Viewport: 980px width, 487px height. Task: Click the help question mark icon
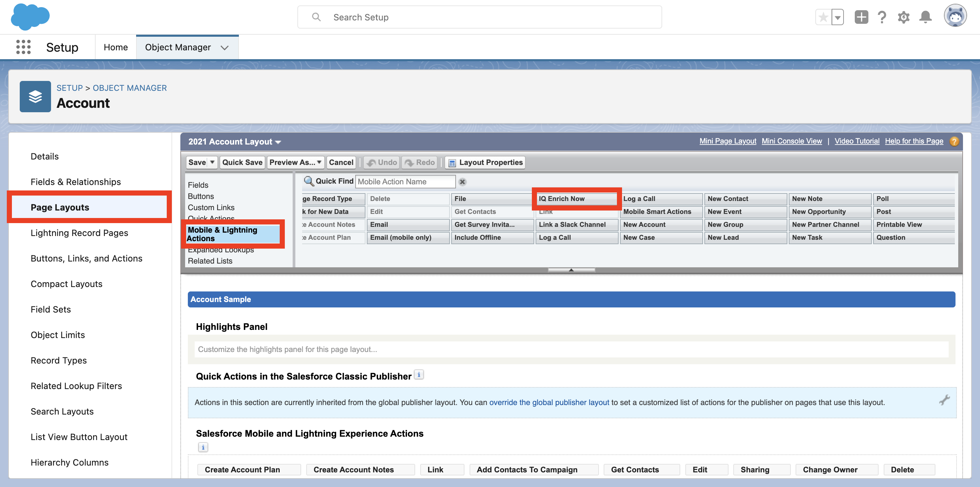pyautogui.click(x=882, y=17)
